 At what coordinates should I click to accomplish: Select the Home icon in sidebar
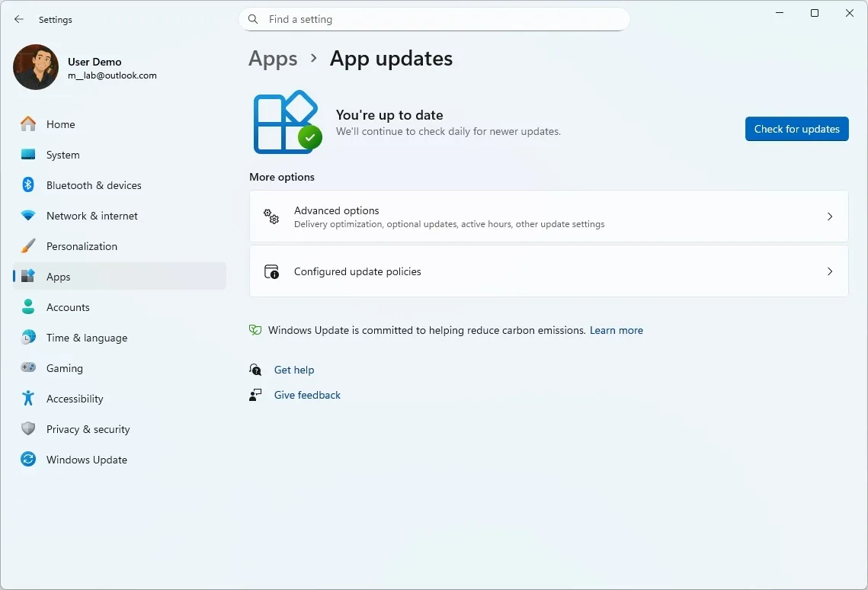pos(28,124)
